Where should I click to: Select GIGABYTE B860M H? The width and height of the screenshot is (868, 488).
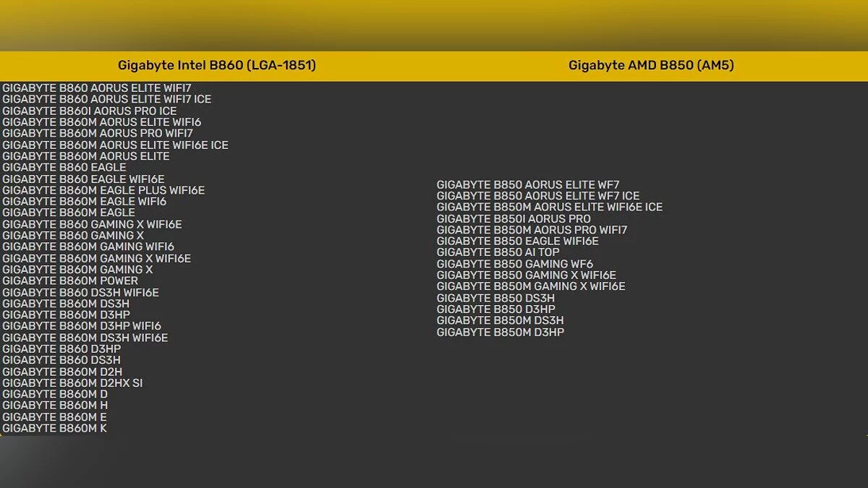(55, 406)
